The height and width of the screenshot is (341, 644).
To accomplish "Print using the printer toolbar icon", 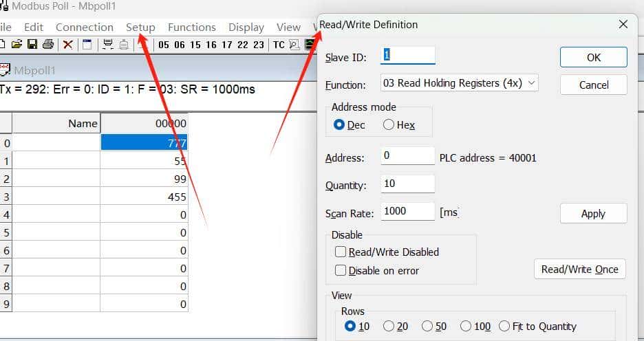I will [48, 44].
